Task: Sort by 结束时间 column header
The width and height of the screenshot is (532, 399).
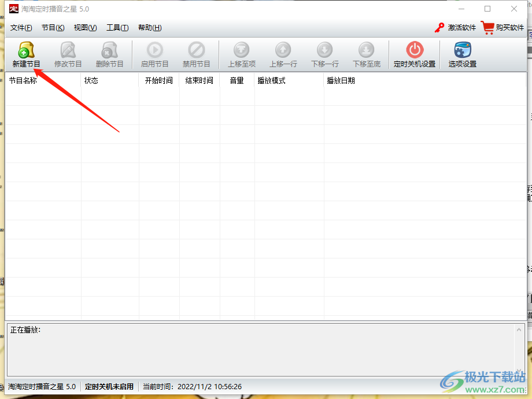Action: point(199,80)
